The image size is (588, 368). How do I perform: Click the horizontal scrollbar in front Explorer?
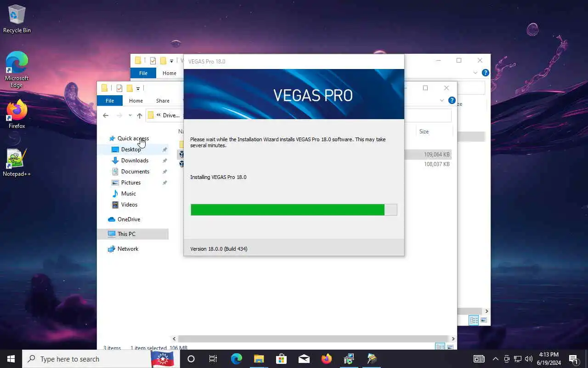coord(313,339)
